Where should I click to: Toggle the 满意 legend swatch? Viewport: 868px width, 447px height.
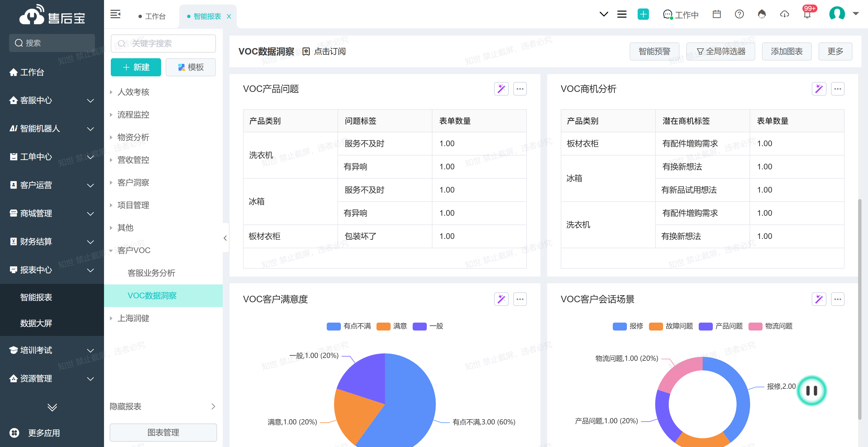point(384,326)
